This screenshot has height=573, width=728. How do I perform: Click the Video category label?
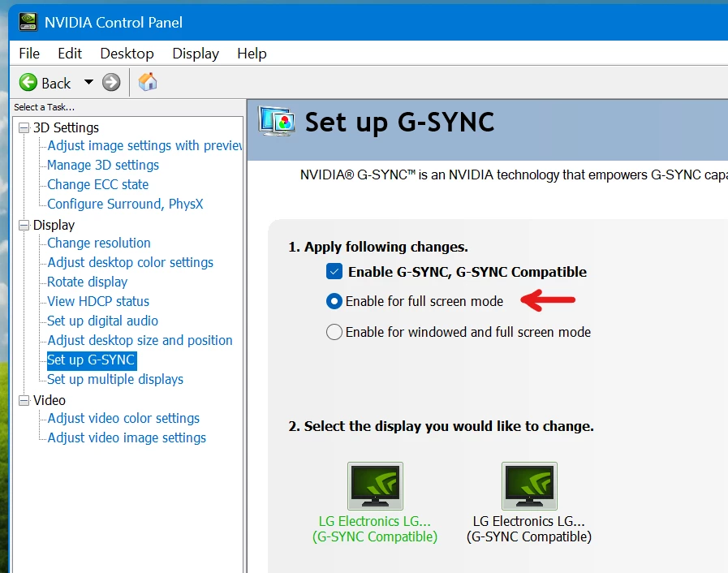(x=50, y=400)
